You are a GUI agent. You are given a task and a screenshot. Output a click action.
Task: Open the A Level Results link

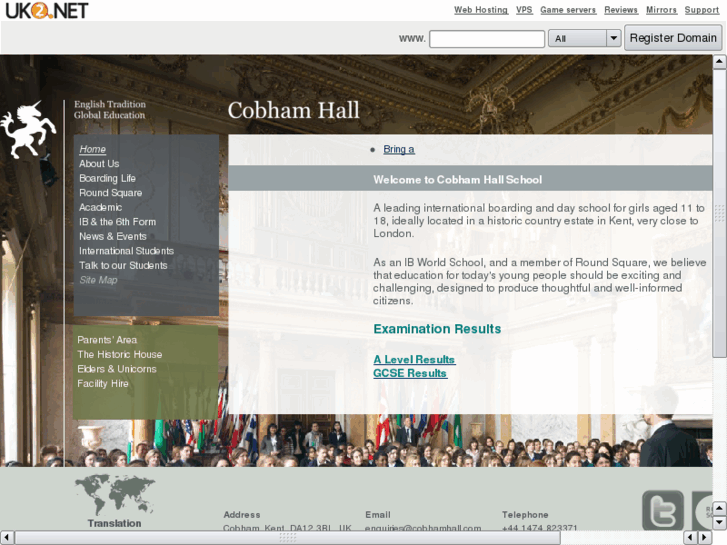415,359
